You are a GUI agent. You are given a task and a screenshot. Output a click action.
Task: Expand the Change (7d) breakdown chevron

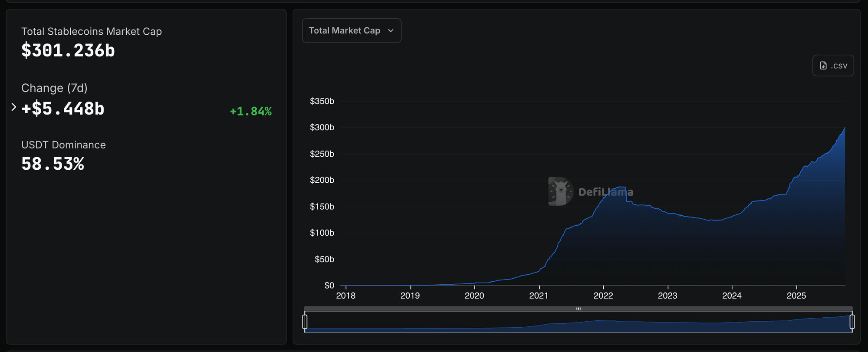(x=13, y=107)
